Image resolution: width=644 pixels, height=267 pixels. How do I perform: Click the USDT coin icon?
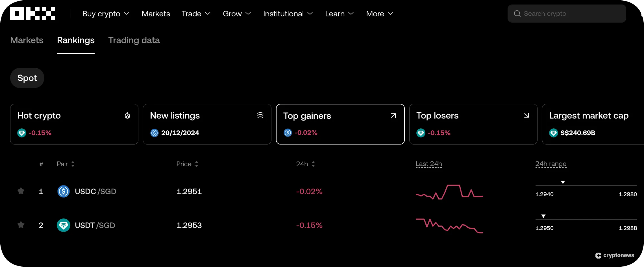pyautogui.click(x=64, y=225)
